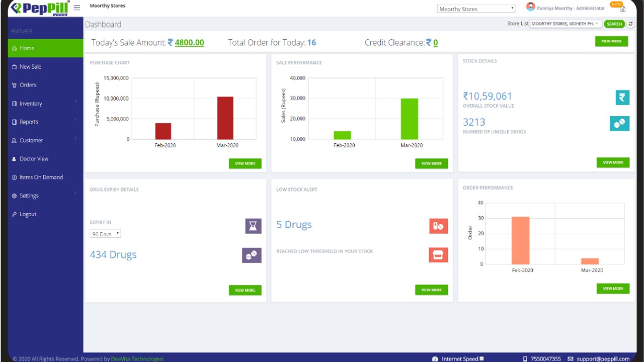Click the rupee stock value icon
The width and height of the screenshot is (644, 362).
[622, 98]
